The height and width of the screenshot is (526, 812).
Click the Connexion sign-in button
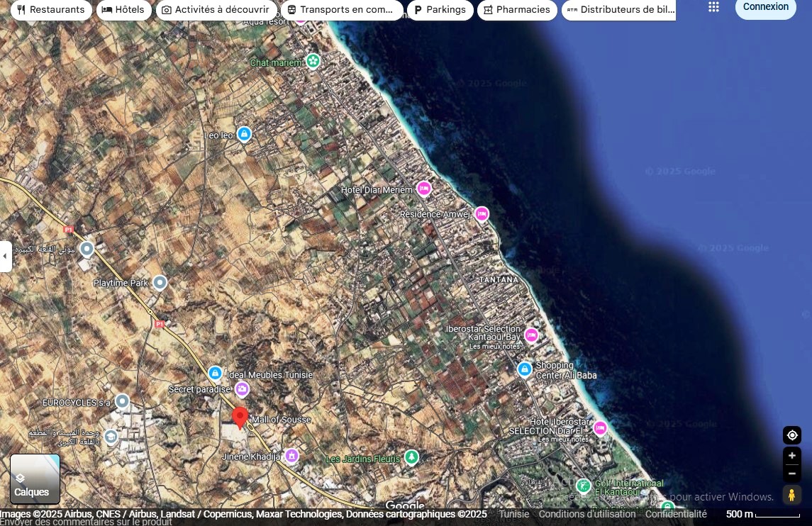coord(765,7)
